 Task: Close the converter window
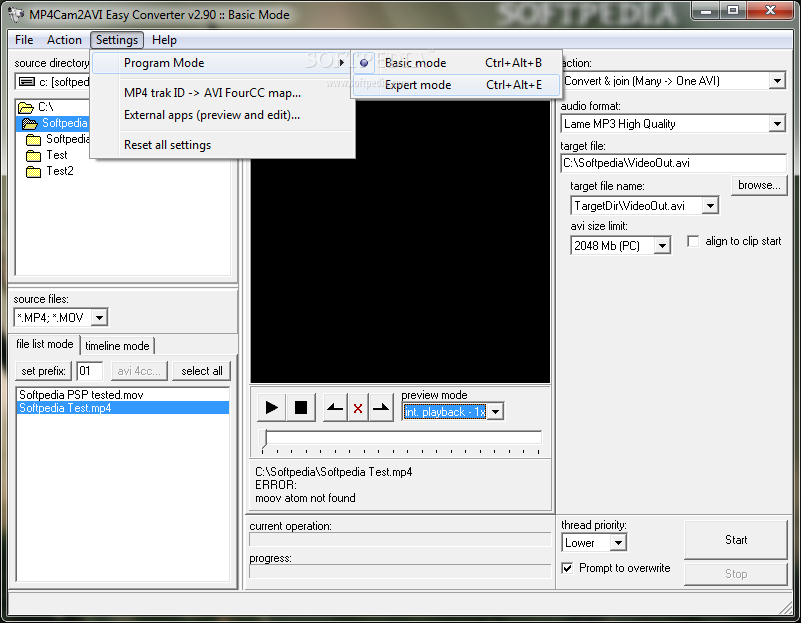[770, 11]
